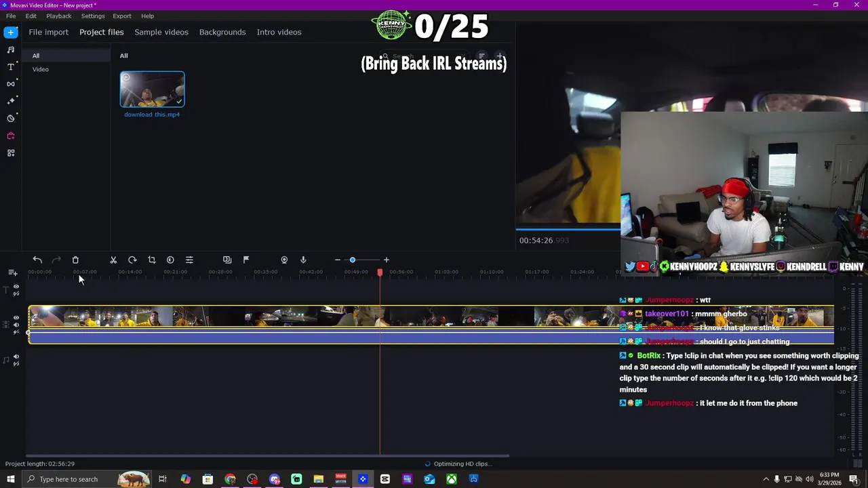Image resolution: width=868 pixels, height=488 pixels.
Task: Click the video clip on the timeline
Action: coord(431,317)
